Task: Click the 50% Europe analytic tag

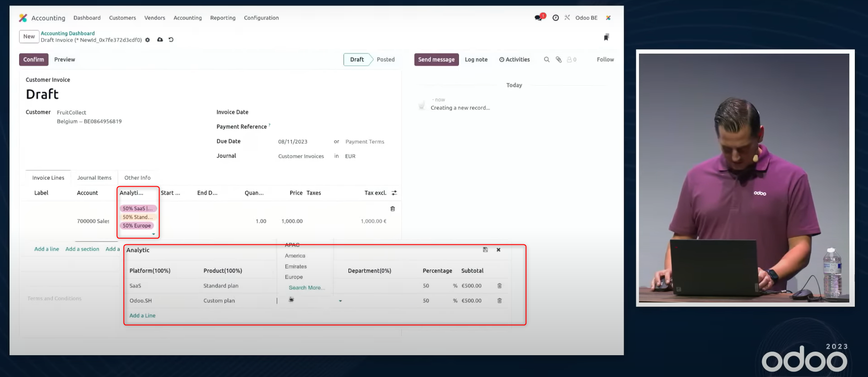Action: pos(137,226)
